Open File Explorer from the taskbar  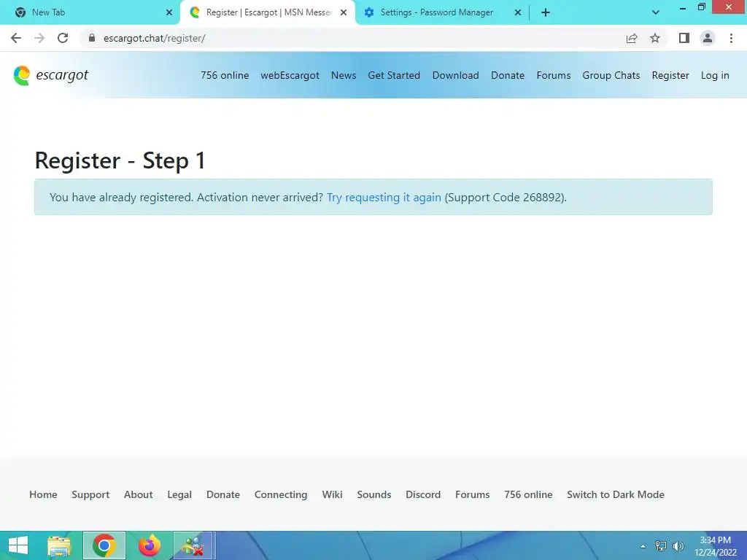tap(59, 545)
